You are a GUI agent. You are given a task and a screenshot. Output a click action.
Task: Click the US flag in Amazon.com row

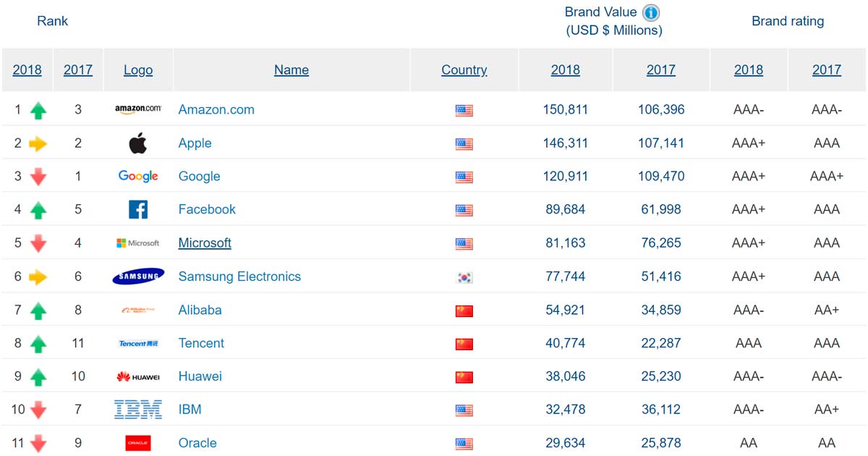pyautogui.click(x=464, y=111)
